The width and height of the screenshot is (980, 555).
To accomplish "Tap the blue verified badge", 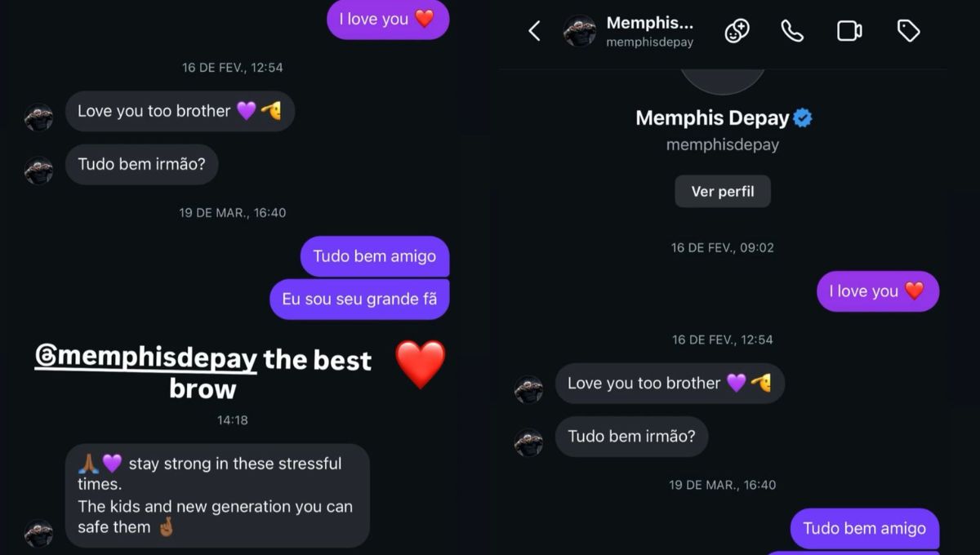I will [x=803, y=118].
